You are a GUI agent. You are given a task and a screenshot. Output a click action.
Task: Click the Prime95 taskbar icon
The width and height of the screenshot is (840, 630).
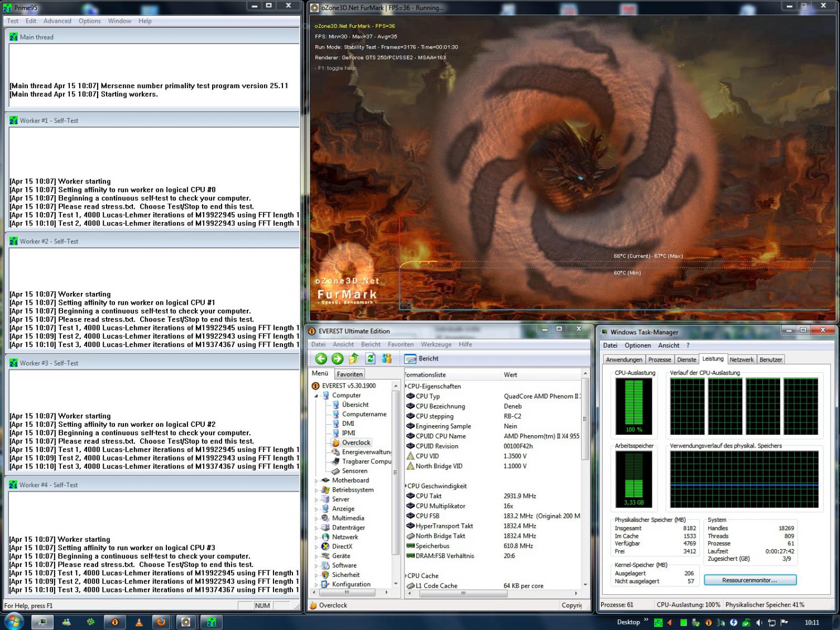tap(211, 622)
